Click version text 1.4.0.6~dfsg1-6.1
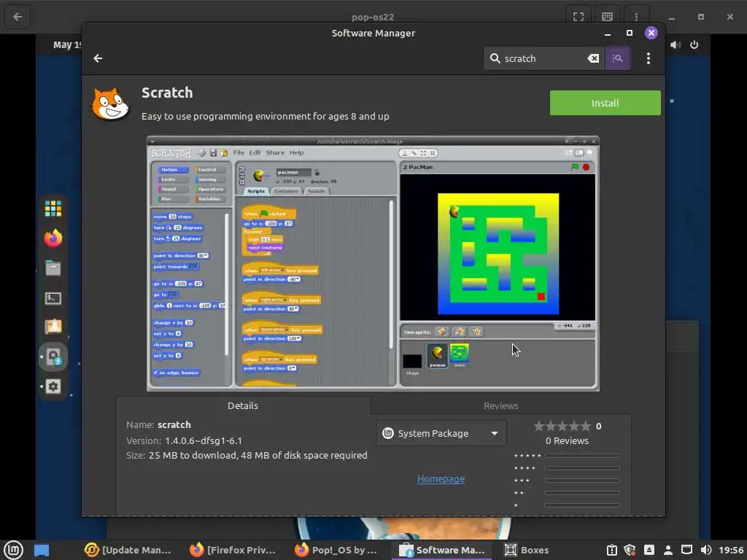This screenshot has width=747, height=560. (x=204, y=441)
